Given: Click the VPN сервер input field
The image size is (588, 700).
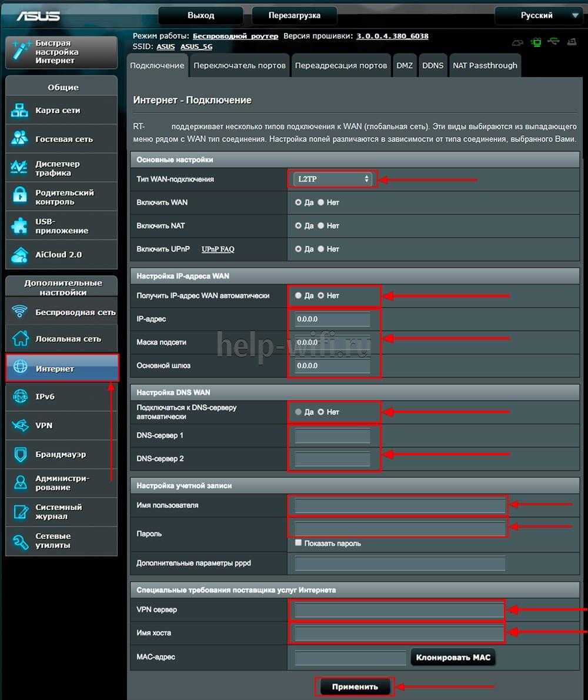Looking at the screenshot, I should 399,610.
